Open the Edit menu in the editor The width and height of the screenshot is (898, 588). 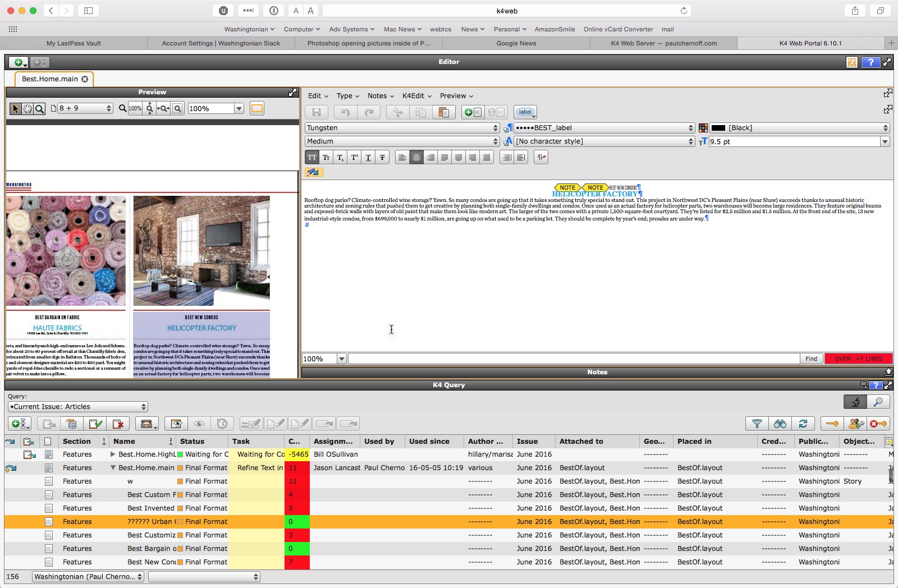[318, 96]
